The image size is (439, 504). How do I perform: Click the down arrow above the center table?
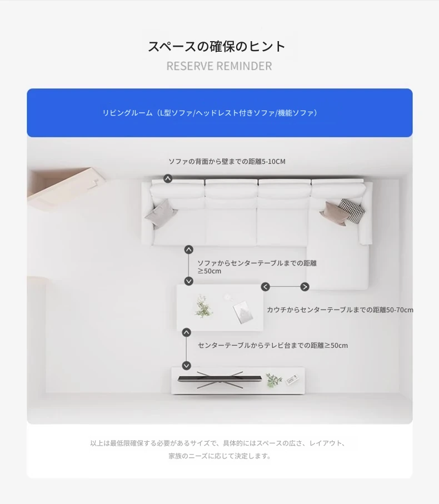pyautogui.click(x=188, y=281)
